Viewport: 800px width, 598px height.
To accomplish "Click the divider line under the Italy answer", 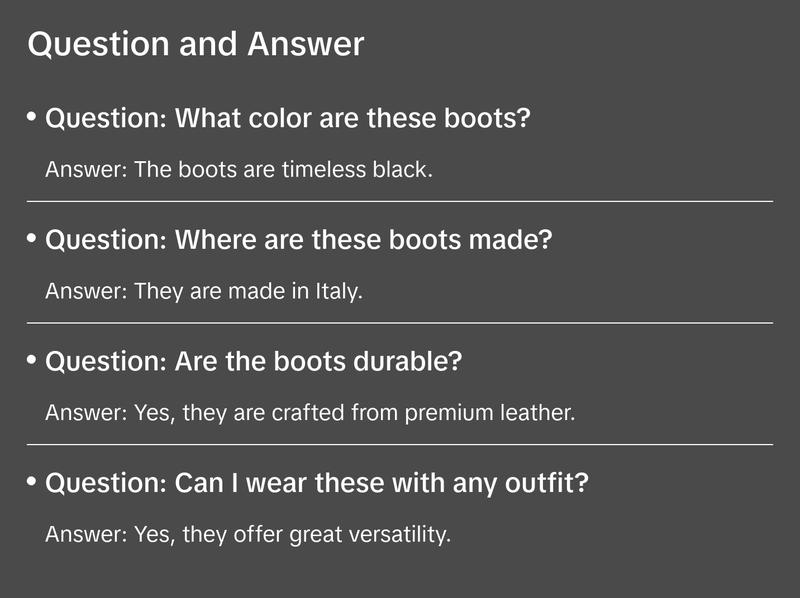I will [400, 323].
